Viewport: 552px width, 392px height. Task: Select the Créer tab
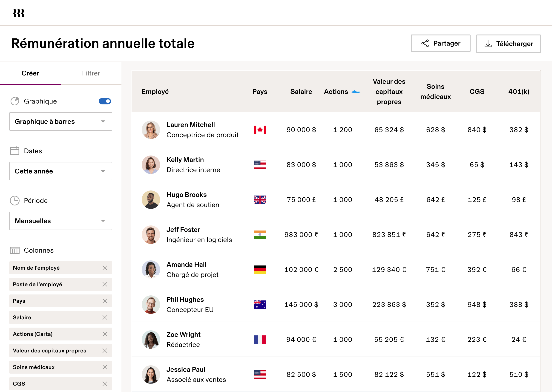(30, 73)
